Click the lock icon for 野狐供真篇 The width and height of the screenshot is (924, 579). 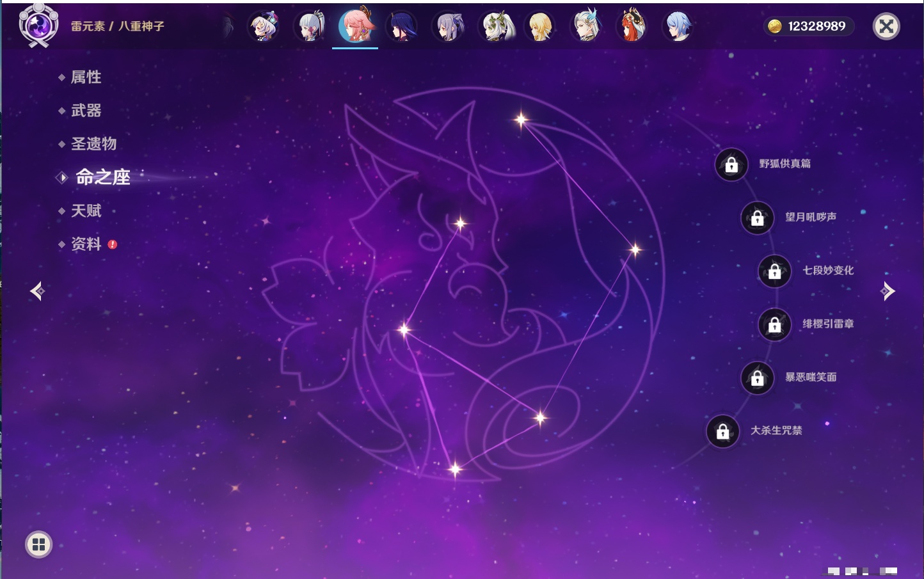[731, 165]
